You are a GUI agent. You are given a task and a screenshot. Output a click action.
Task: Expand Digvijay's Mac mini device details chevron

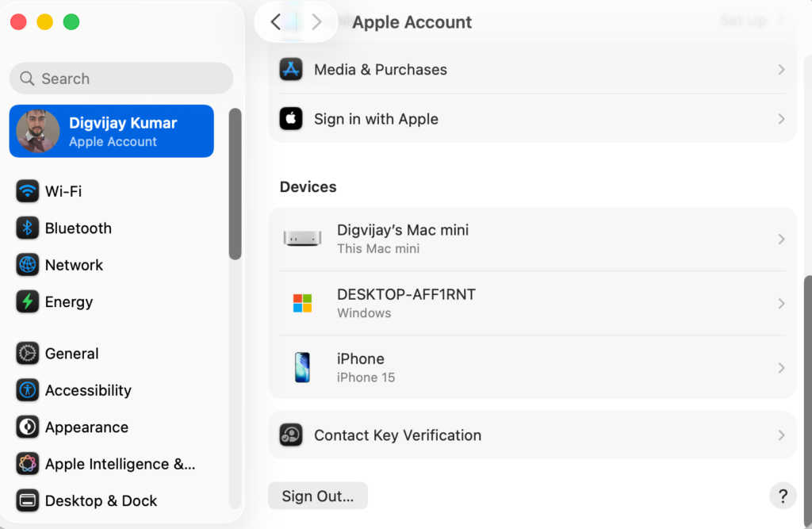781,239
